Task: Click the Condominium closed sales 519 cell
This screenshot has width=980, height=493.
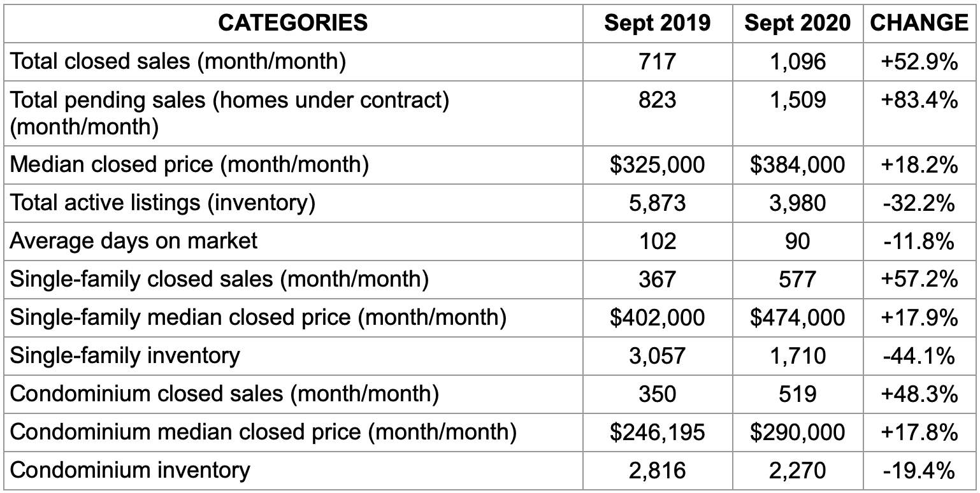Action: [x=797, y=394]
